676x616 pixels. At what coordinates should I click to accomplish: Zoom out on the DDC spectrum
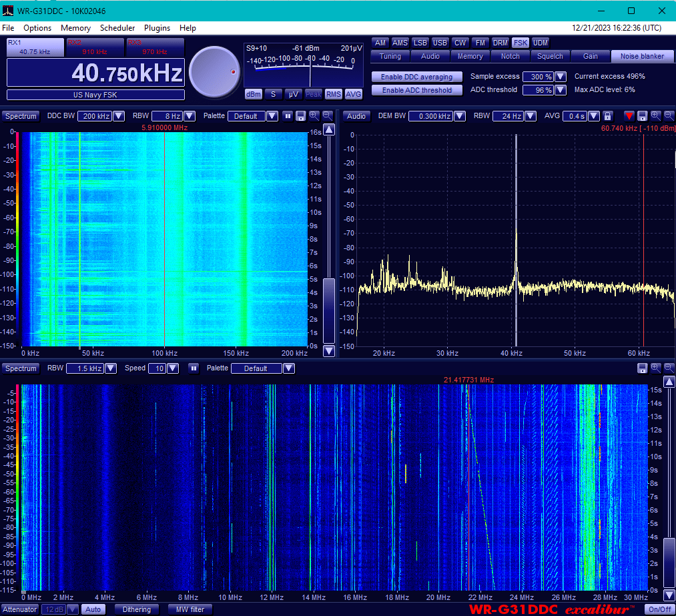tap(328, 116)
